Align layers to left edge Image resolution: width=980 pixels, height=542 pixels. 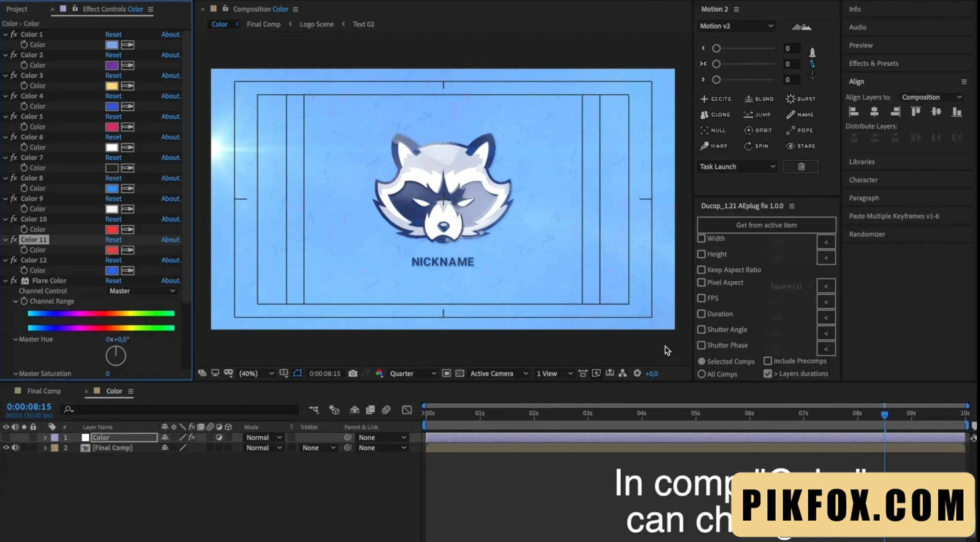(854, 112)
